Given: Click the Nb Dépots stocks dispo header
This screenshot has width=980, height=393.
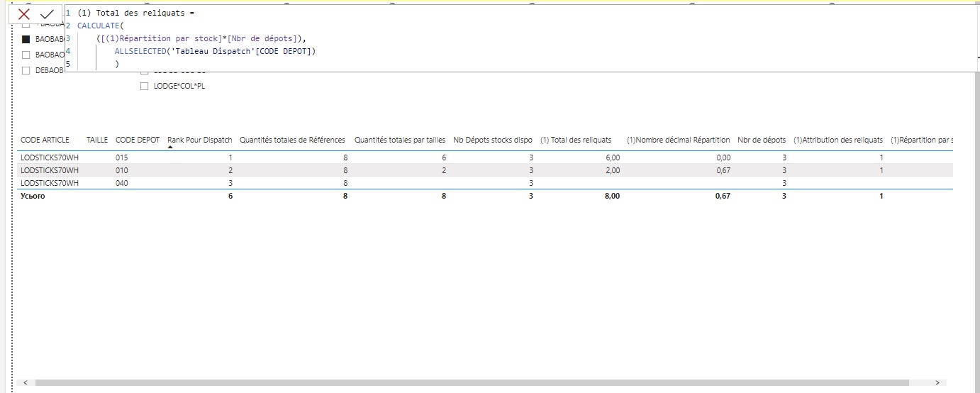Looking at the screenshot, I should 493,140.
